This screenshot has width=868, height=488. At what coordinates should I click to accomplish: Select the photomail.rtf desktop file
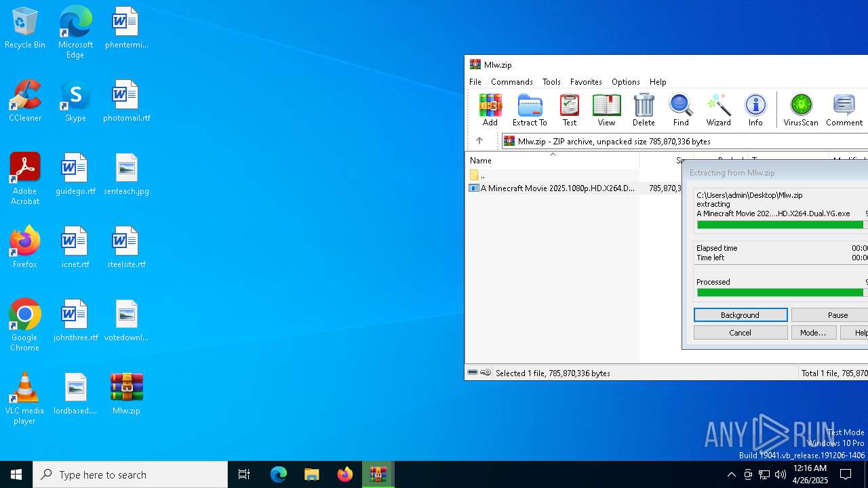(127, 101)
